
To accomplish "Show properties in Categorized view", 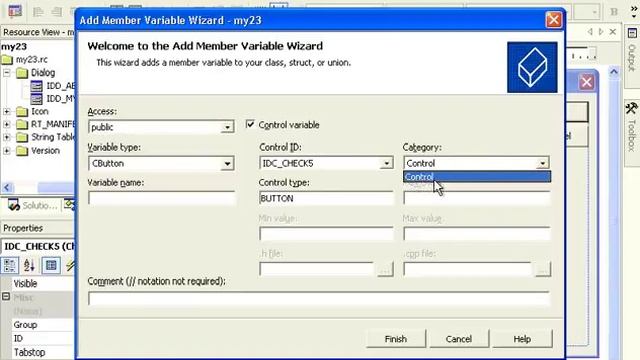I will click(9, 265).
